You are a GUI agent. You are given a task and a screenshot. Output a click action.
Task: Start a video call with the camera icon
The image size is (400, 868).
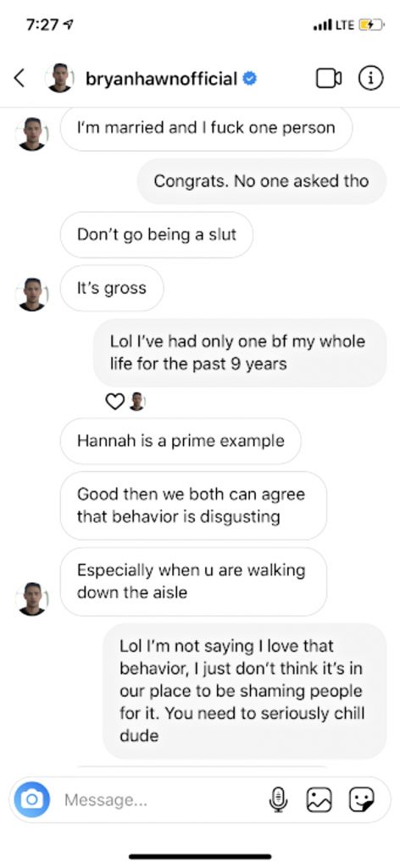tap(329, 79)
